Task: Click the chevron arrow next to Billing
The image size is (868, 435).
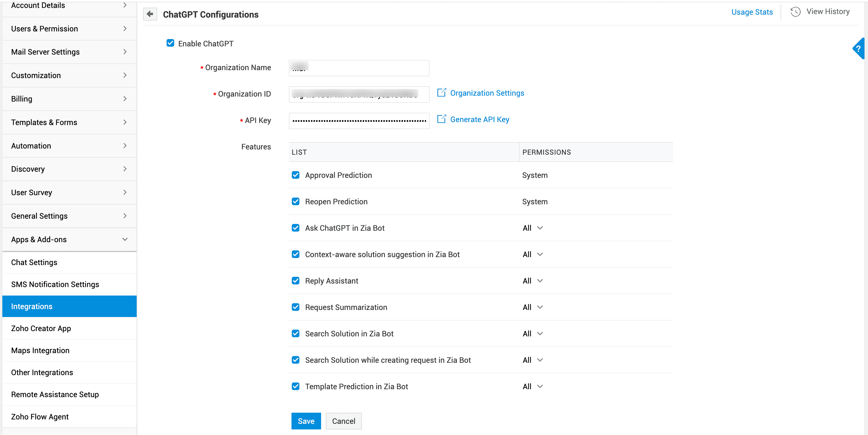Action: 125,99
